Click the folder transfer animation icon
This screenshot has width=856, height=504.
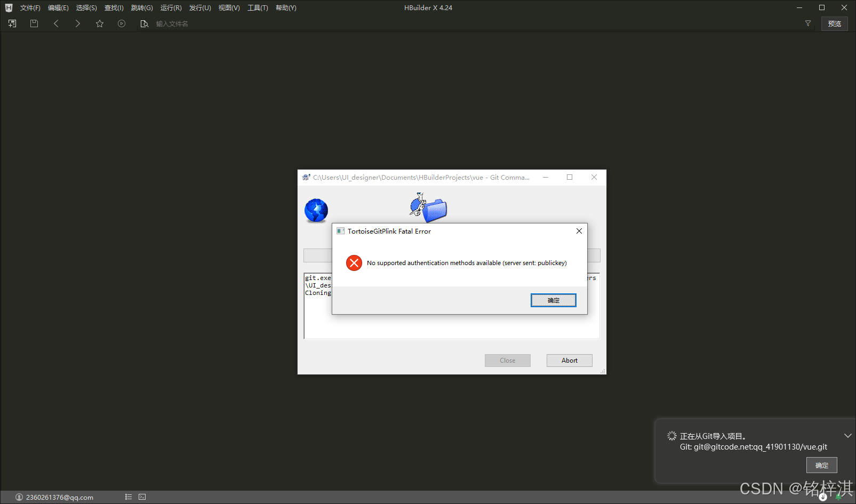(x=429, y=207)
